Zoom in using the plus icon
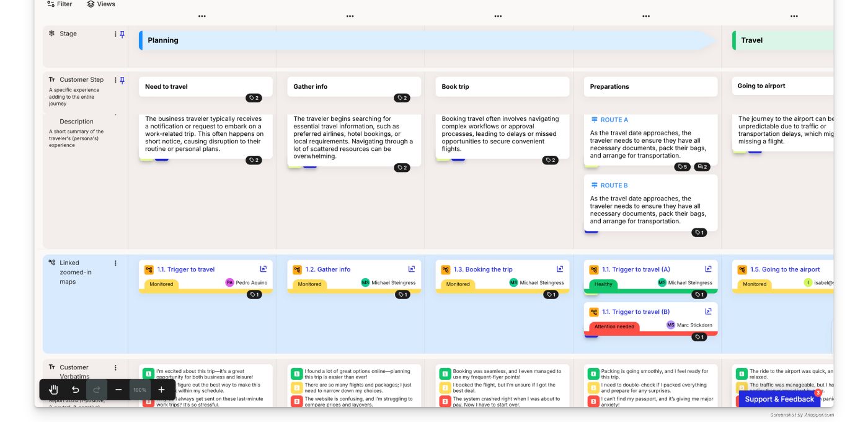Viewport: 868px width, 422px height. [x=161, y=390]
